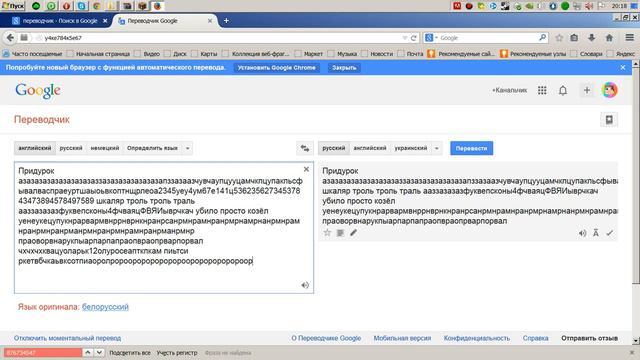Select украинский as target language
The width and height of the screenshot is (640, 360).
tap(411, 148)
